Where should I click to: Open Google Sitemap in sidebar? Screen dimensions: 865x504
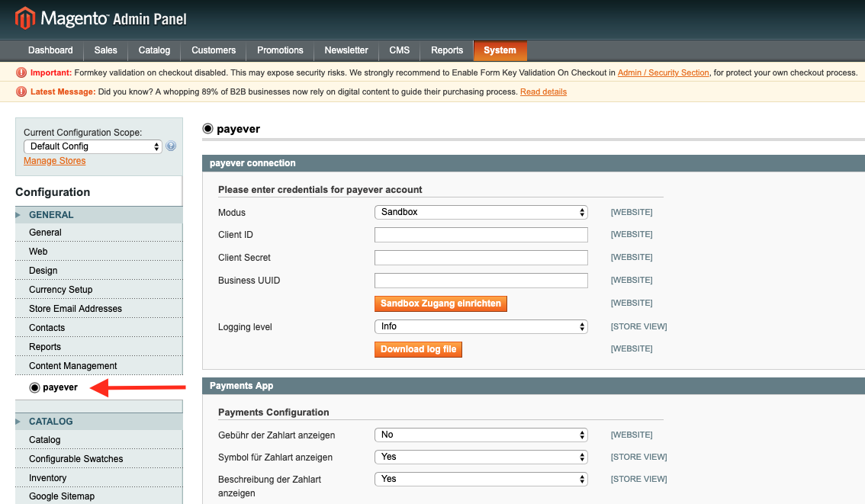[99, 496]
